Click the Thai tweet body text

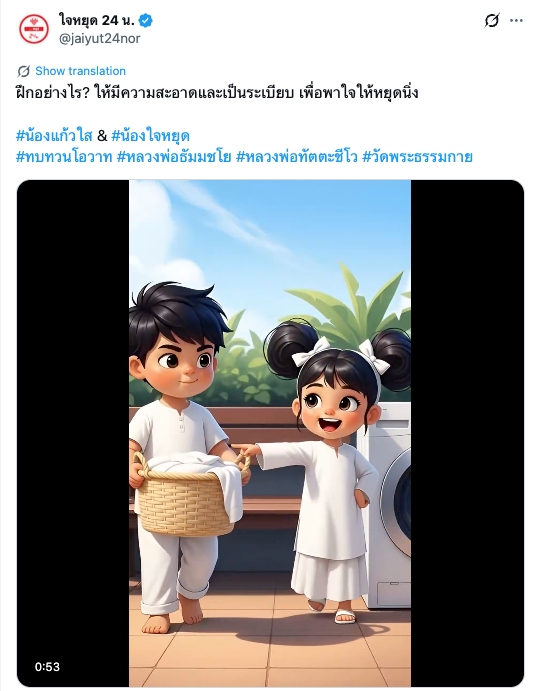217,93
